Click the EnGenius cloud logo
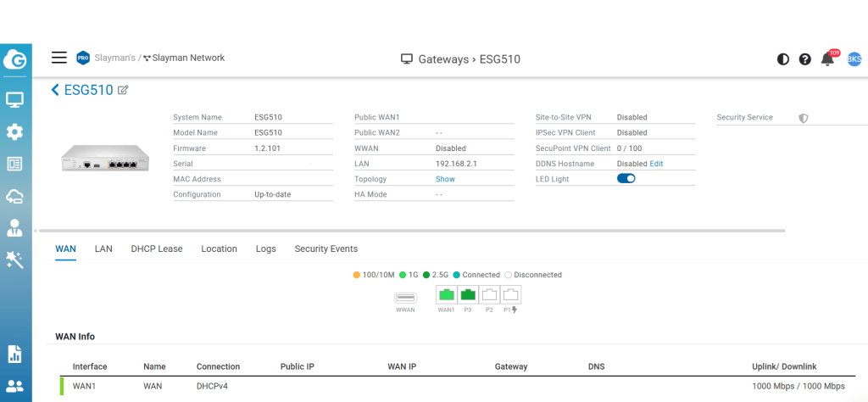 tap(15, 60)
